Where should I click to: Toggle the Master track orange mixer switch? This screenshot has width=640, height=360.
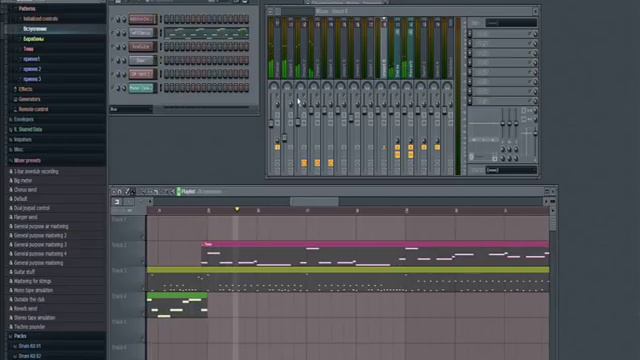click(x=278, y=147)
